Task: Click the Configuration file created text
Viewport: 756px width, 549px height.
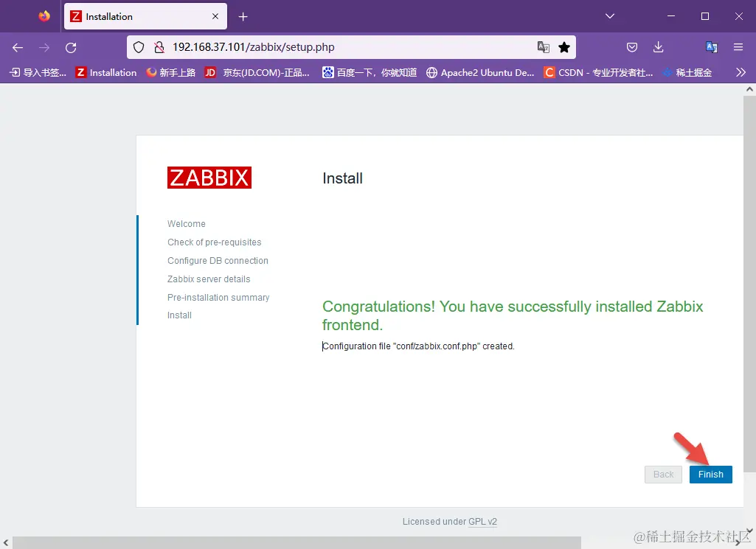Action: (418, 346)
